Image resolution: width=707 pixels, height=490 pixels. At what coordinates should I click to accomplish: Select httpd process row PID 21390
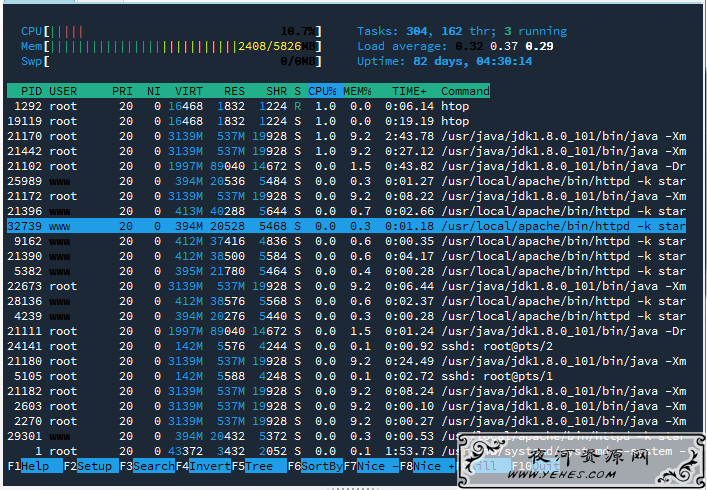[x=346, y=256]
